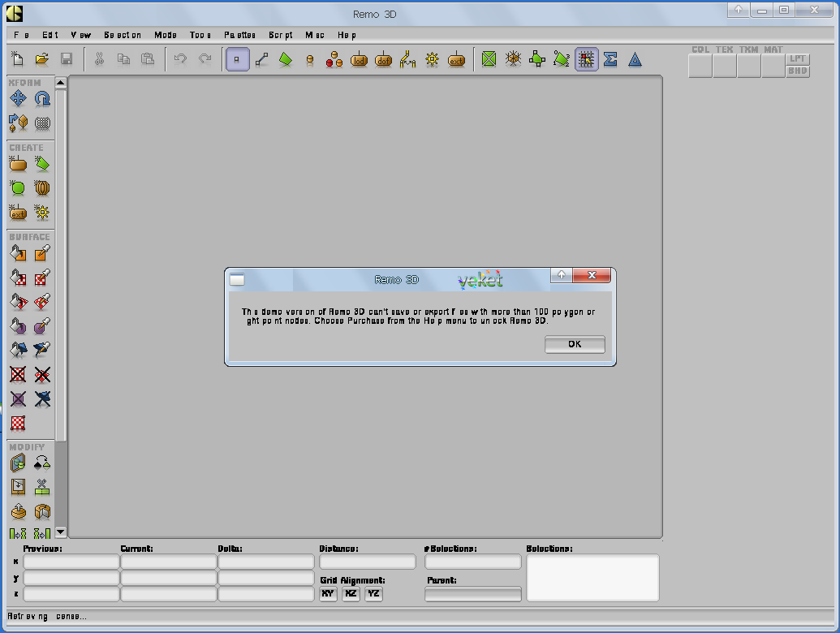
Task: Select the remove color crossed-box tool
Action: click(18, 374)
